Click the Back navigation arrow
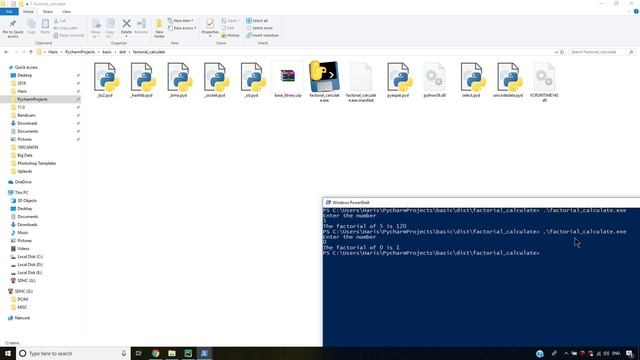640x360 pixels. pos(6,52)
